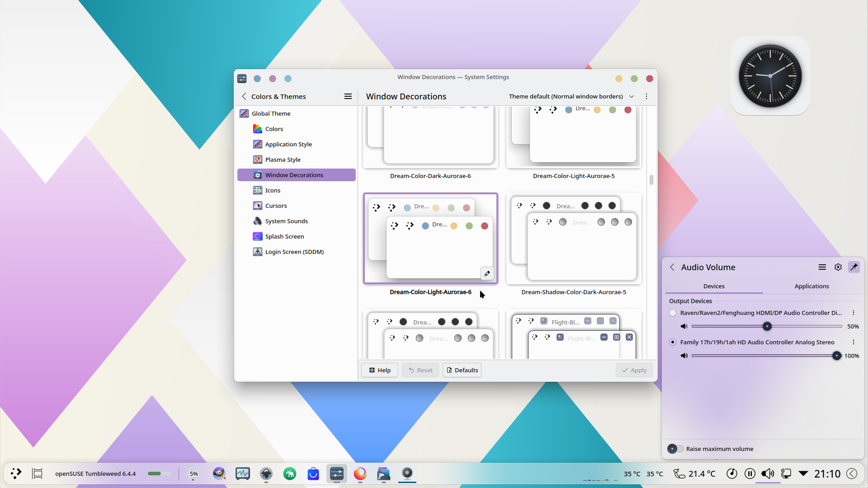The width and height of the screenshot is (868, 488).
Task: Click the window list icon beside the launcher
Action: [37, 474]
